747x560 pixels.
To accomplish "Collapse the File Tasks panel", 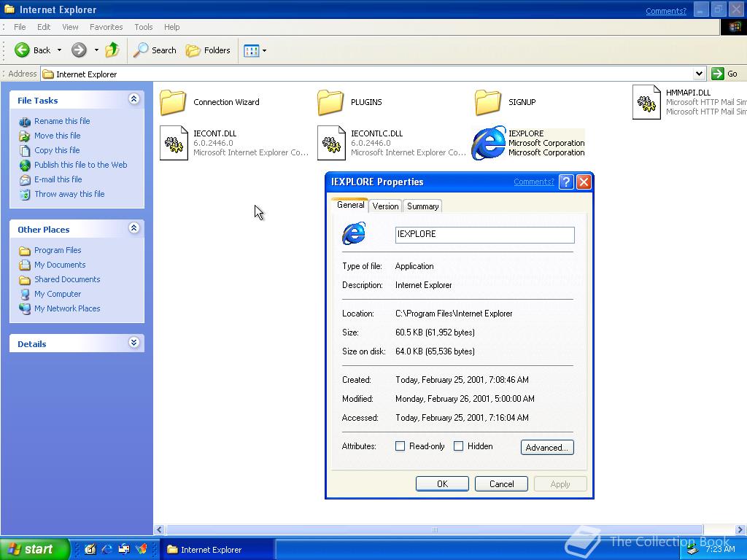I will pyautogui.click(x=134, y=99).
